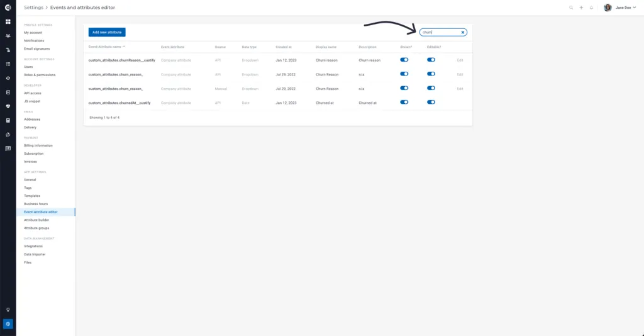This screenshot has height=336, width=644.
Task: Click Add new attribute button
Action: tap(107, 32)
